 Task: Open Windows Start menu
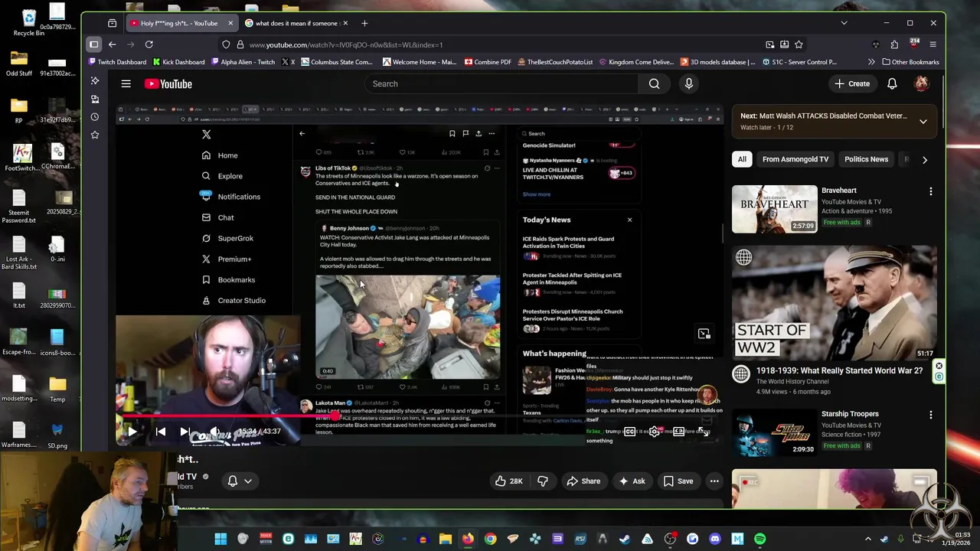point(220,540)
